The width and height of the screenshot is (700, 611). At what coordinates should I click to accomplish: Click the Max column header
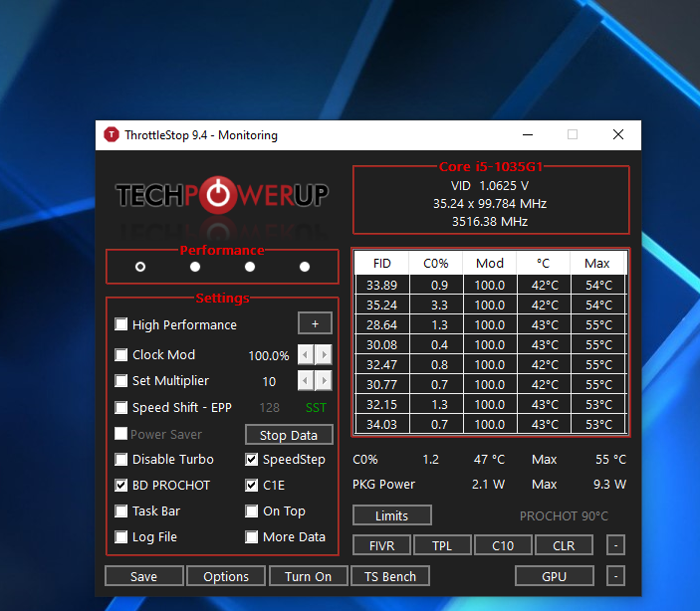(597, 264)
